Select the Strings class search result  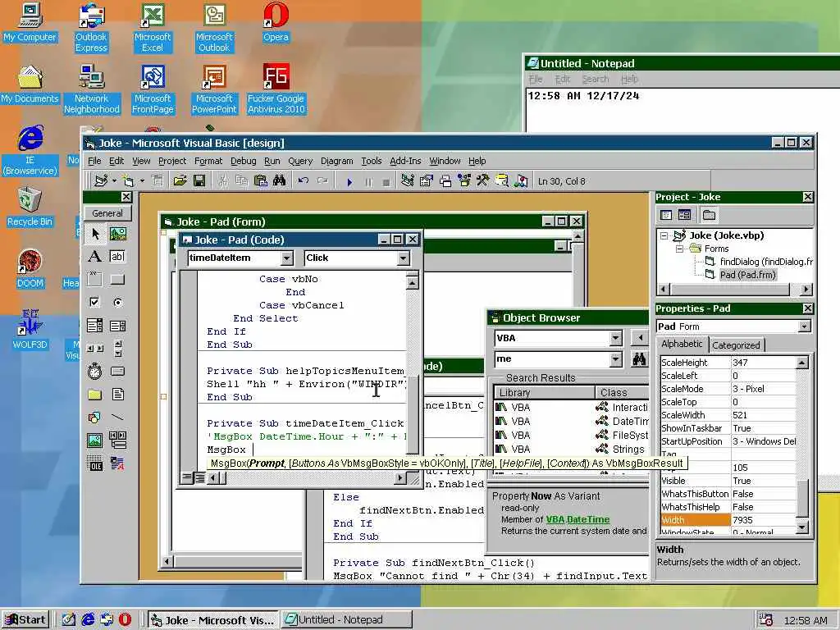(x=628, y=450)
